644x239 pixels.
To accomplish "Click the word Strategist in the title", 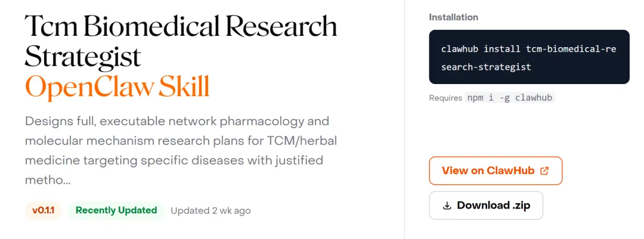I will (83, 57).
